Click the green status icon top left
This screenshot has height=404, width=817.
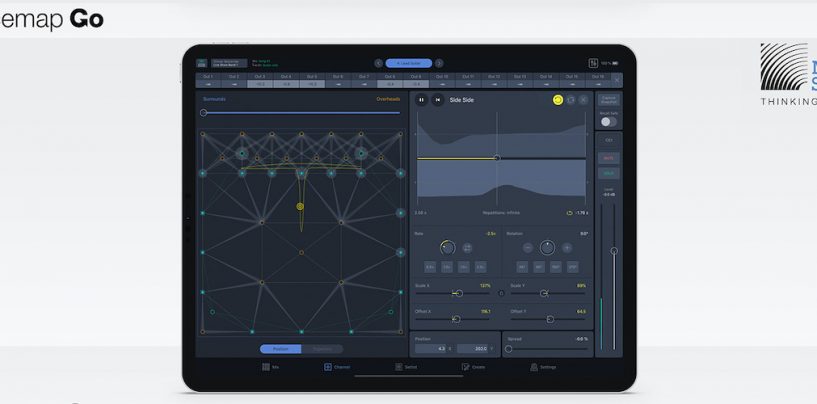point(202,63)
